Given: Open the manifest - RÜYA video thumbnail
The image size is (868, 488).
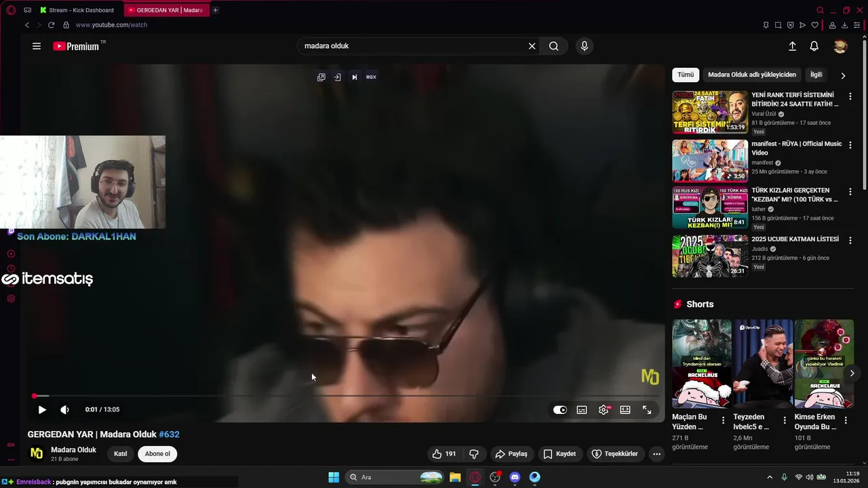Looking at the screenshot, I should click(x=710, y=161).
